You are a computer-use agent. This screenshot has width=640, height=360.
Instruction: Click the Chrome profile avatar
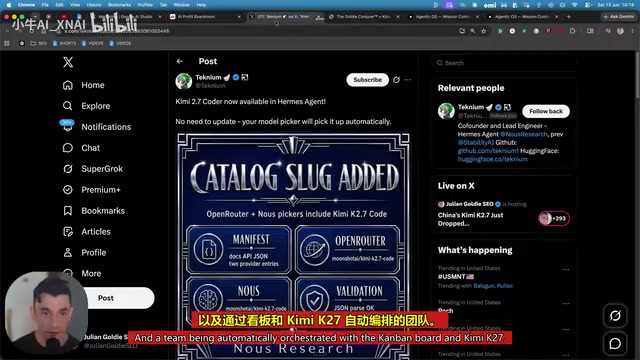tap(620, 31)
